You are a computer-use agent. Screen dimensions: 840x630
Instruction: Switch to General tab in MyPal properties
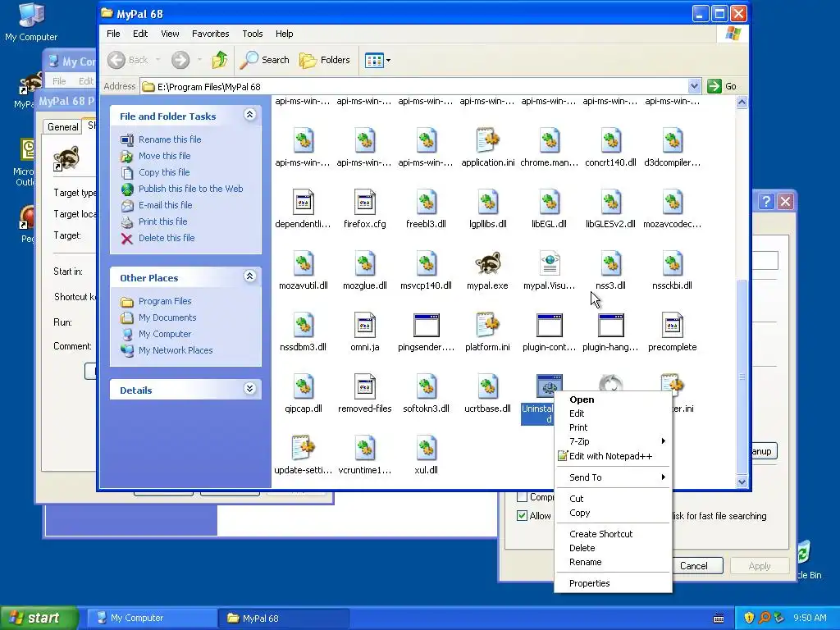62,127
